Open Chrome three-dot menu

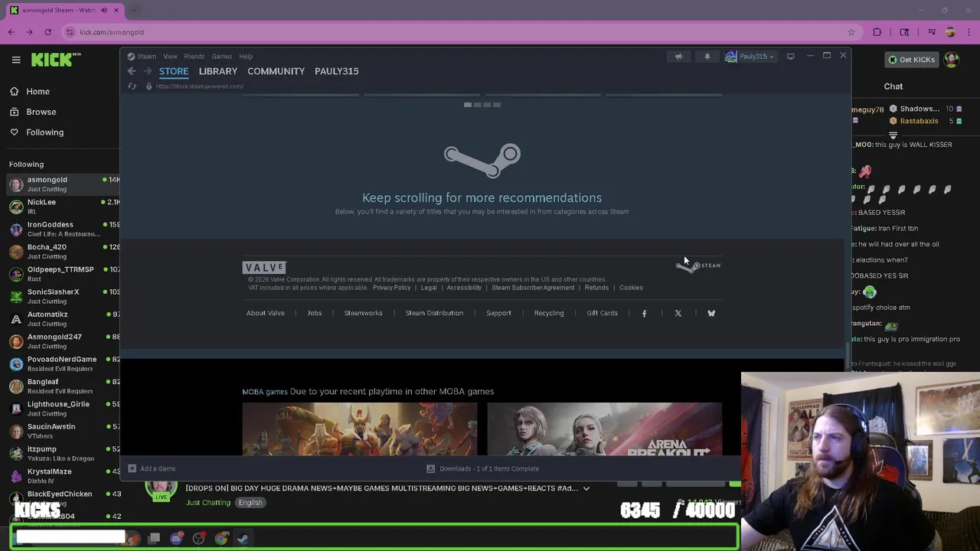point(969,32)
